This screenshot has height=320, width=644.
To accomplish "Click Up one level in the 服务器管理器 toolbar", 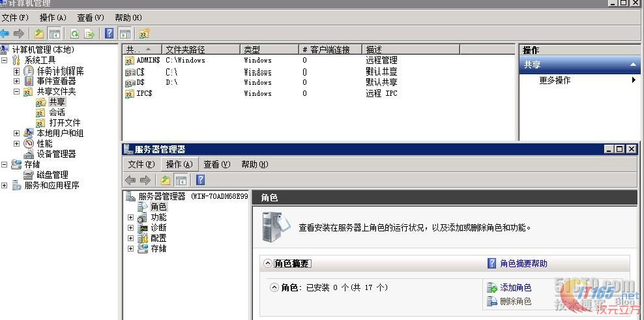I will tap(166, 180).
